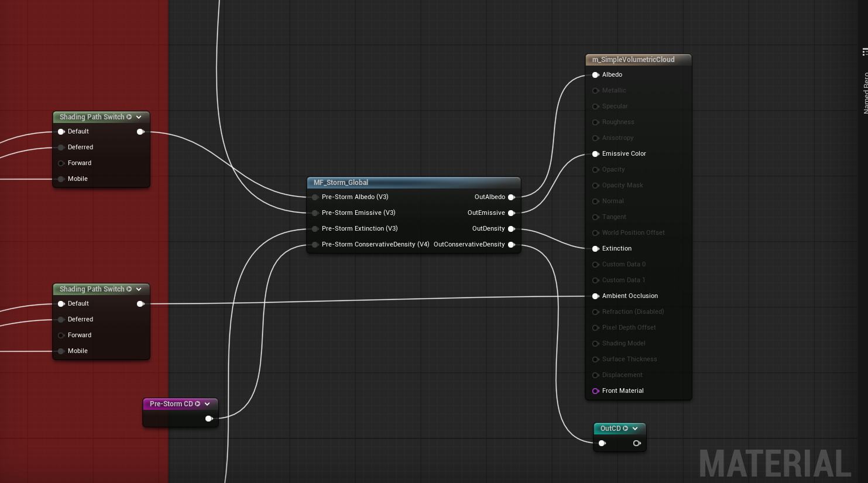Click the Shading Model pin
868x483 pixels.
coord(595,344)
